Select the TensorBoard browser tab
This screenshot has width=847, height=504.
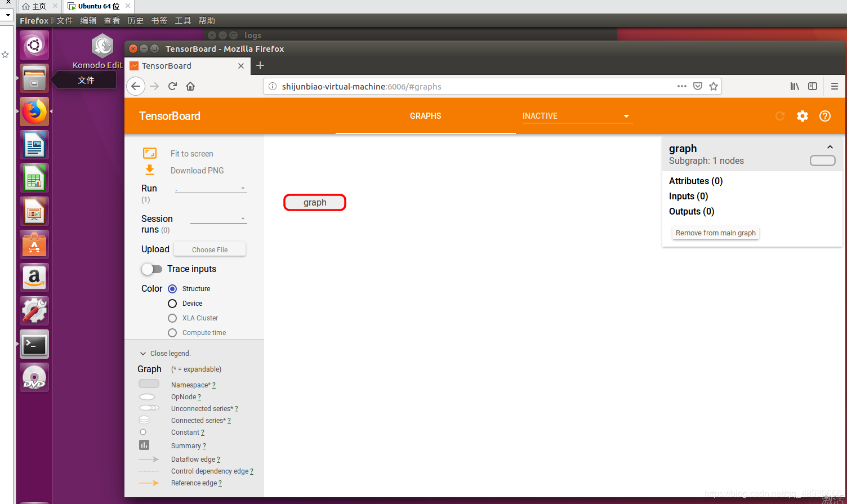point(186,66)
